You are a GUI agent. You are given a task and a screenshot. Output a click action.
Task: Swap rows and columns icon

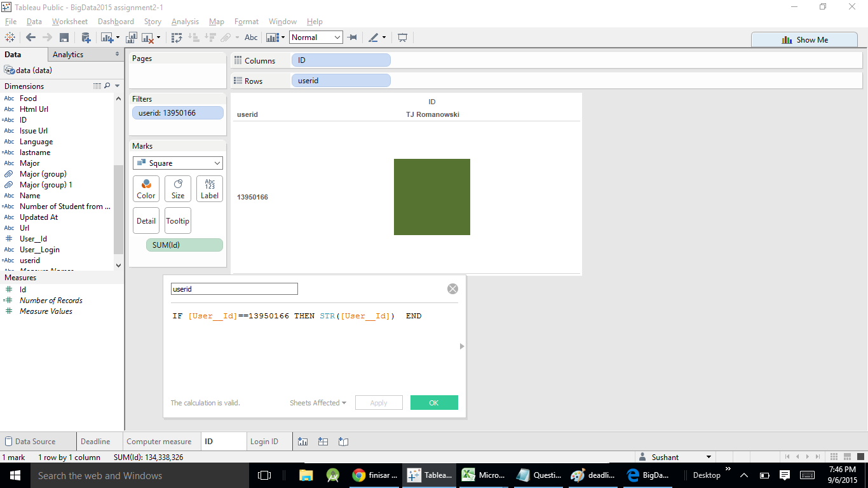(177, 37)
